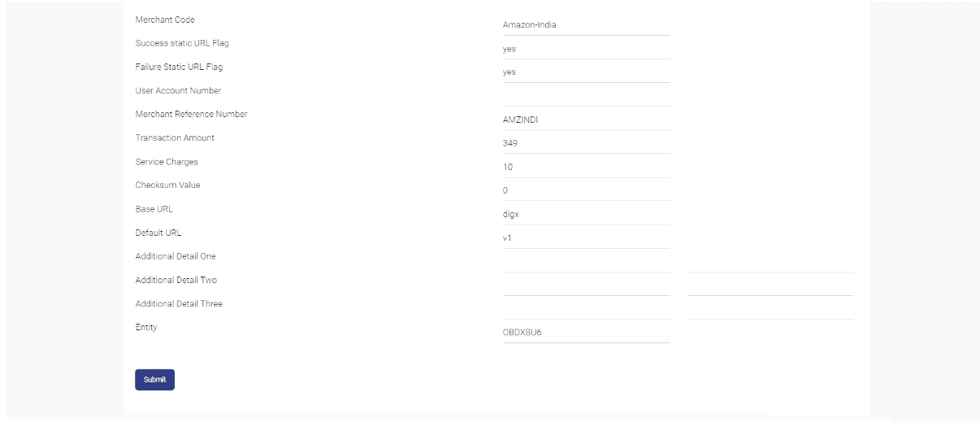980x423 pixels.
Task: Select the second Additional Detail Three field
Action: pyautogui.click(x=770, y=309)
